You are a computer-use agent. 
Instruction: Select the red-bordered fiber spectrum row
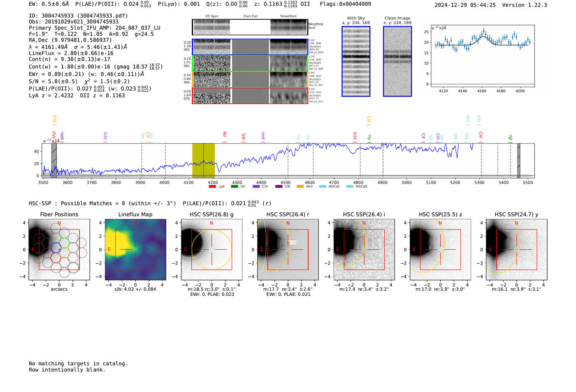pyautogui.click(x=250, y=95)
